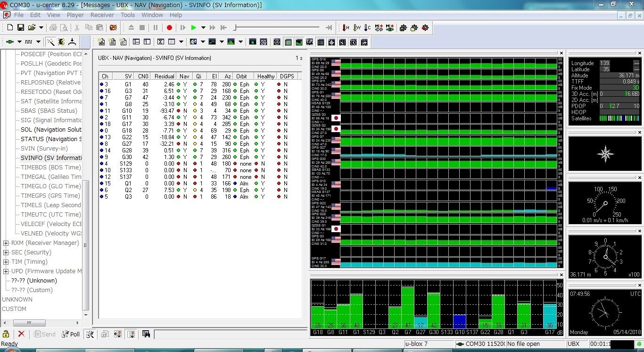Click the Save (floppy disk) icon
The height and width of the screenshot is (352, 644).
pyautogui.click(x=20, y=28)
